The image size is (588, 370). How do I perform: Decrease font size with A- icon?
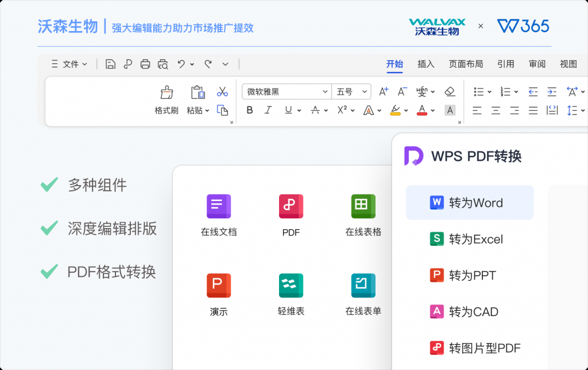pos(402,91)
